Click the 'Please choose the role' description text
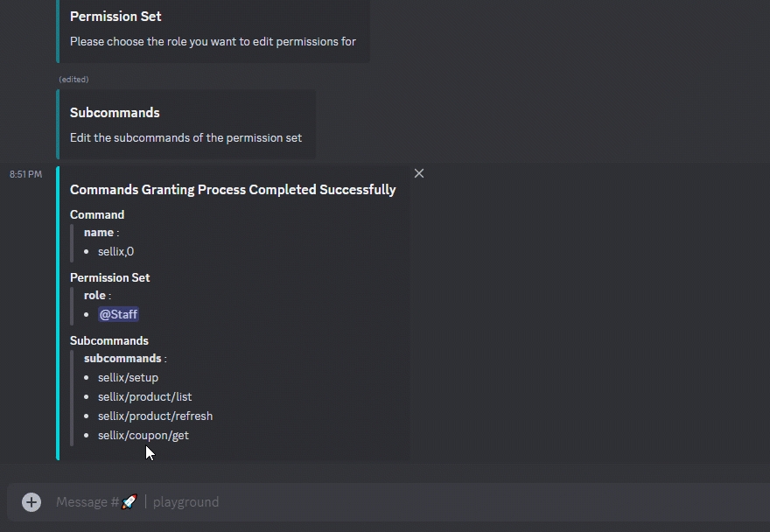 [x=213, y=41]
